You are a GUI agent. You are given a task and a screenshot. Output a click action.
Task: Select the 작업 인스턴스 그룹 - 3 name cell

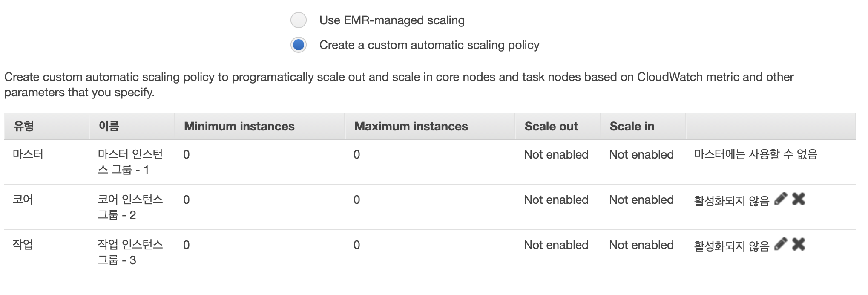coord(130,252)
